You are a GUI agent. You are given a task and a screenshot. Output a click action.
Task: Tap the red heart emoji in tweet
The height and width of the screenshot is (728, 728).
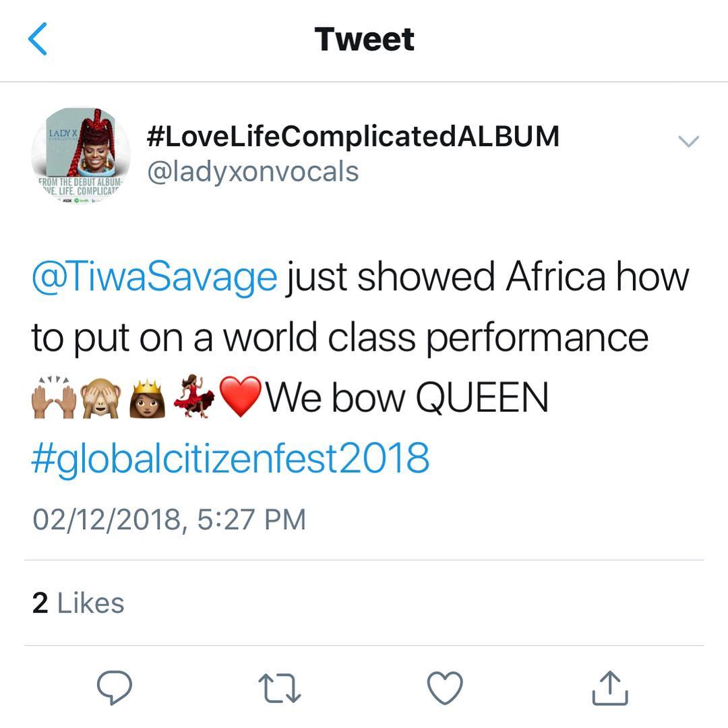coord(240,397)
